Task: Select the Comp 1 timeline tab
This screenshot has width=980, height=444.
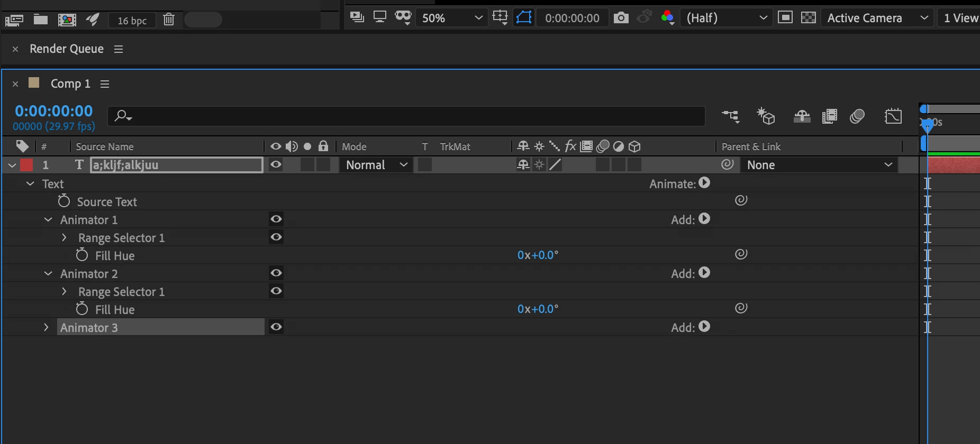Action: click(x=70, y=84)
